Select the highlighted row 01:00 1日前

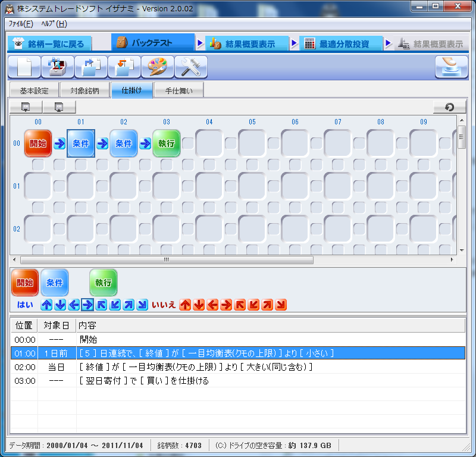click(x=238, y=353)
